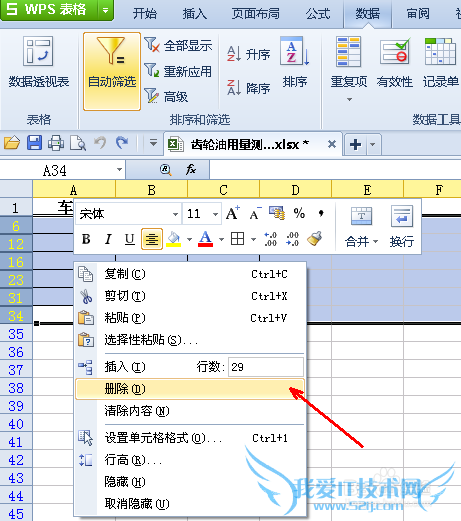The image size is (461, 521).
Task: Open Data Validation (有效性)
Action: (395, 62)
